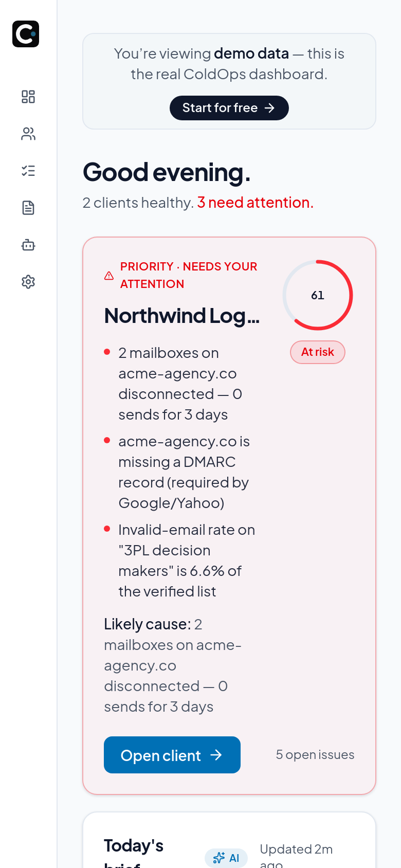Click the 3 need attention text
The width and height of the screenshot is (401, 868).
256,203
